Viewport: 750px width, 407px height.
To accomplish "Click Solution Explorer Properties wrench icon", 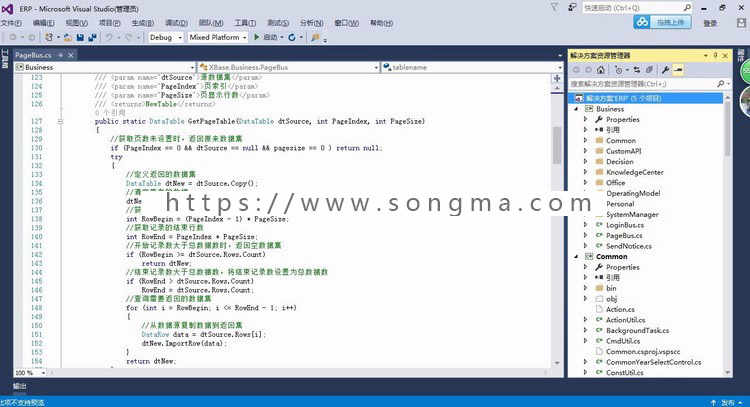I will coord(665,70).
